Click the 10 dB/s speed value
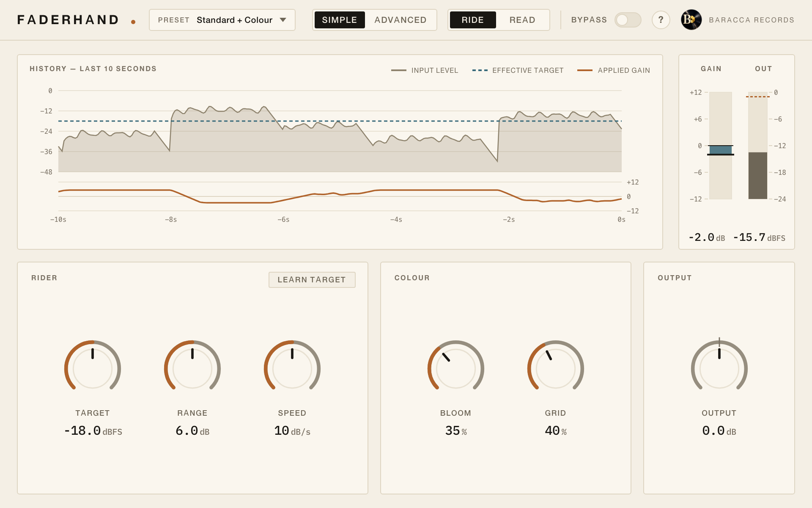 click(292, 431)
